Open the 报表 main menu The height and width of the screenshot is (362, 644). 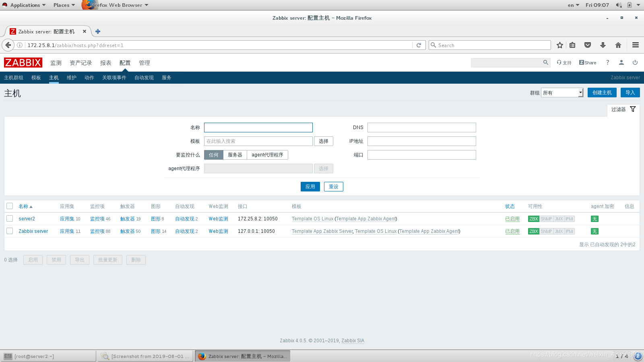106,63
